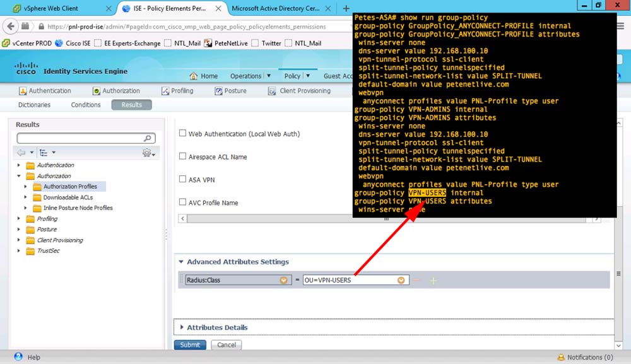Expand the TrustSec tree folder
The image size is (631, 364).
(x=18, y=250)
